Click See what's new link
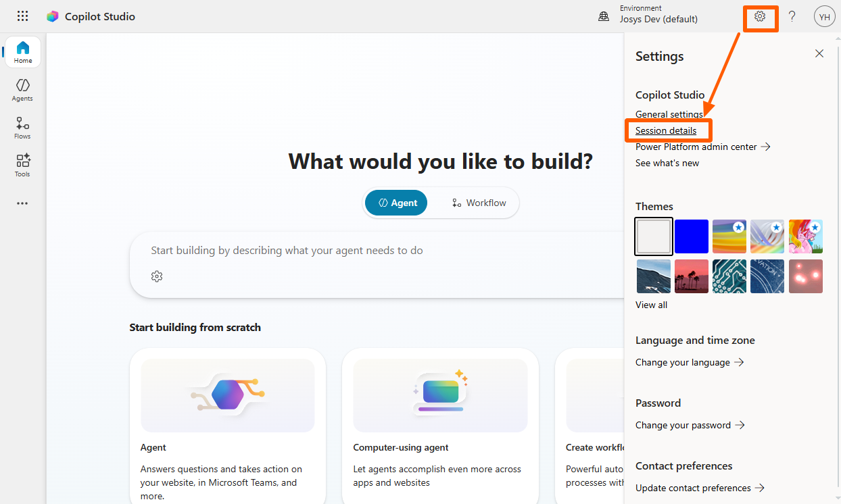 click(x=667, y=163)
